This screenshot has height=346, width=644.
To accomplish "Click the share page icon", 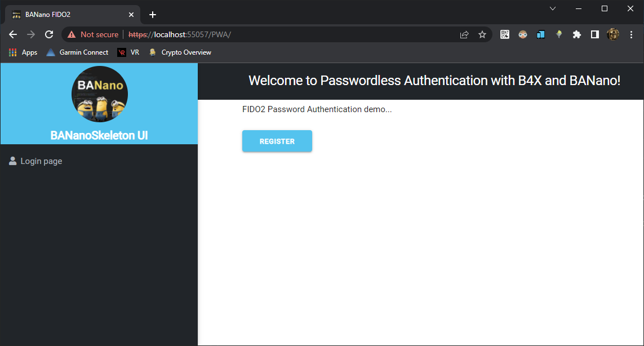I will point(464,34).
